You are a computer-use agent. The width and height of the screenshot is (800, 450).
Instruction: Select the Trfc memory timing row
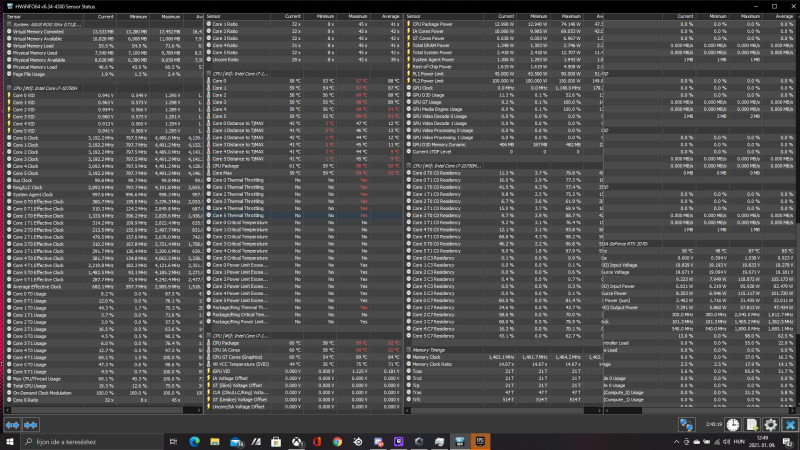(504, 399)
